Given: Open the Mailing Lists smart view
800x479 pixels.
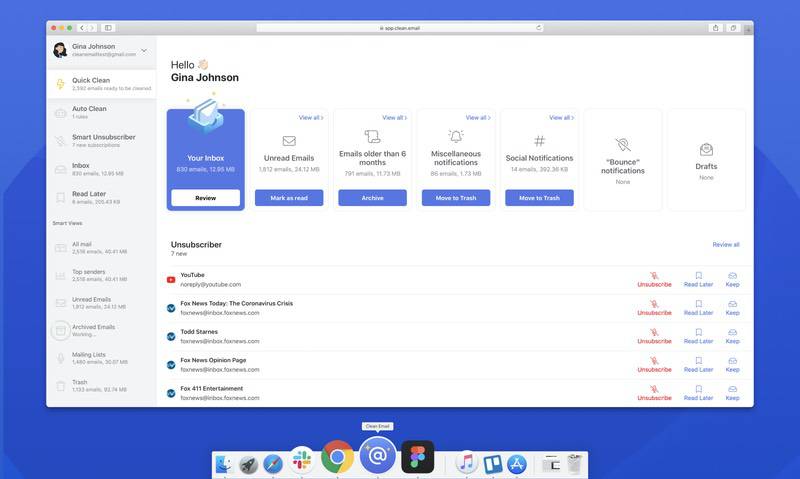Looking at the screenshot, I should pyautogui.click(x=102, y=358).
